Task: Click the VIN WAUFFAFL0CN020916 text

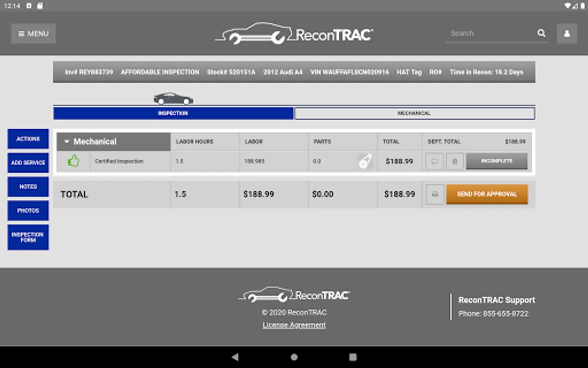Action: 350,72
